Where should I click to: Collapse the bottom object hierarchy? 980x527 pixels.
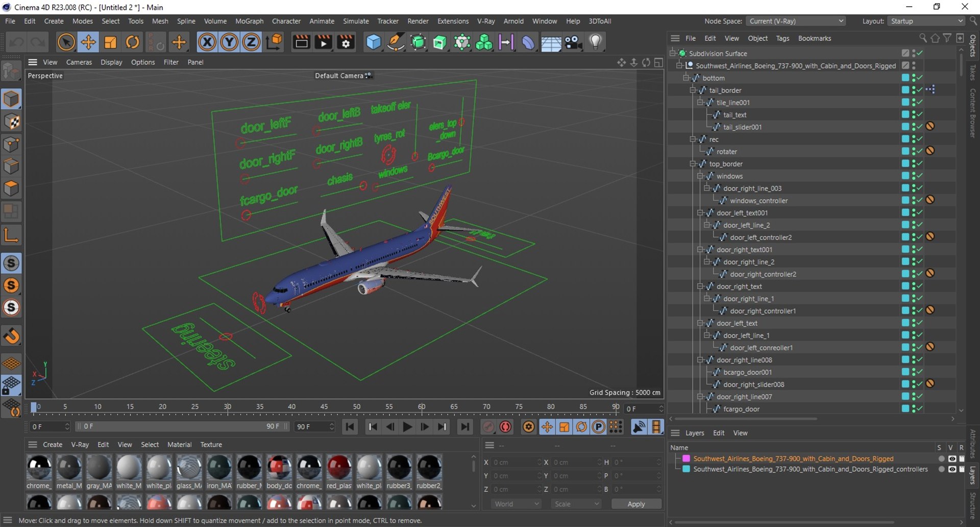coord(686,78)
